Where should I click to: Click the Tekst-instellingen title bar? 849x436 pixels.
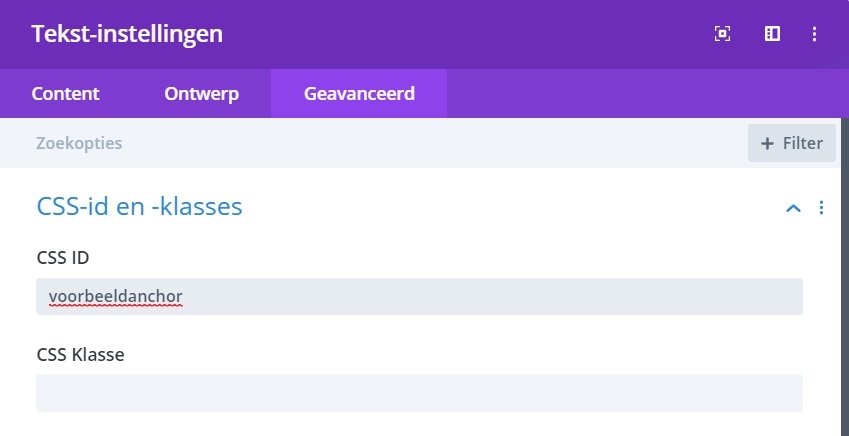click(127, 34)
